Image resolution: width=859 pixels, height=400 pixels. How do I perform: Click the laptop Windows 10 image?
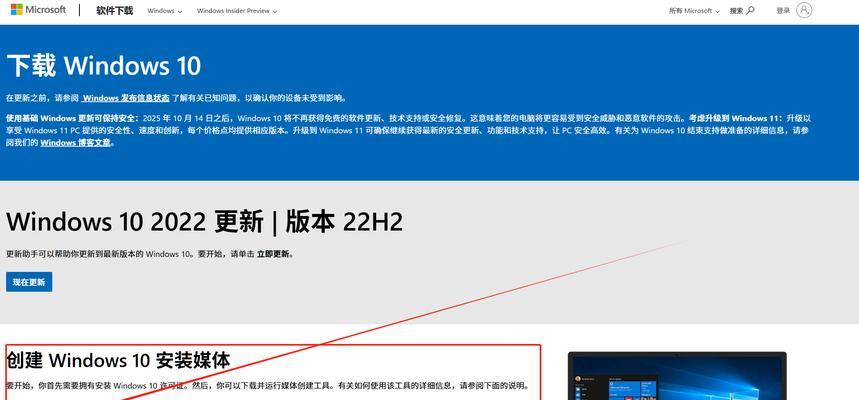[677, 376]
